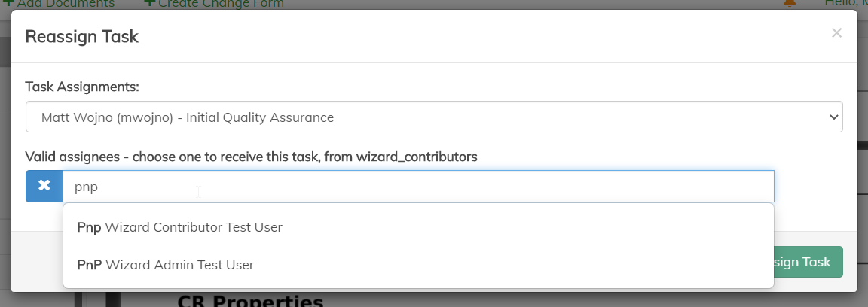Close the Reassign Task dialog
Image resolution: width=868 pixels, height=307 pixels.
(836, 33)
